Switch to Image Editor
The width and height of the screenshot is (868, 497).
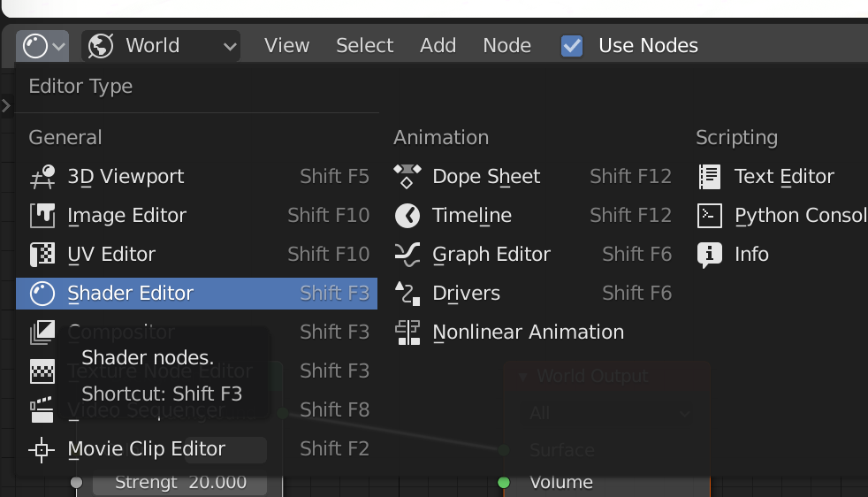[196, 216]
